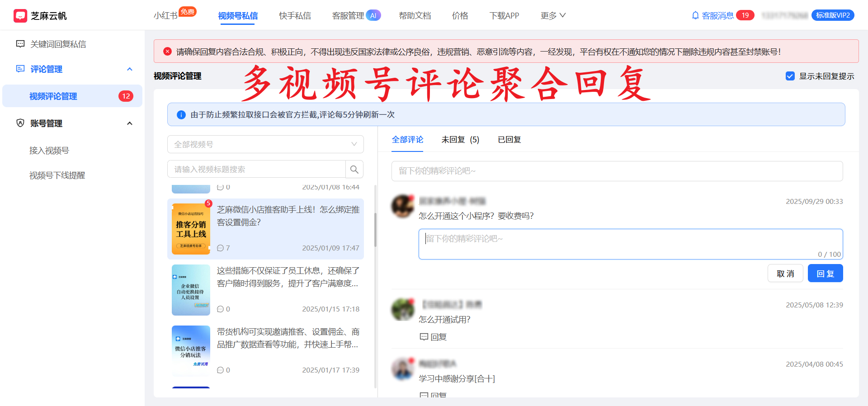Viewport: 868px width, 406px height.
Task: Click the avatar of the 2025/04/08 commenter
Action: click(x=402, y=369)
